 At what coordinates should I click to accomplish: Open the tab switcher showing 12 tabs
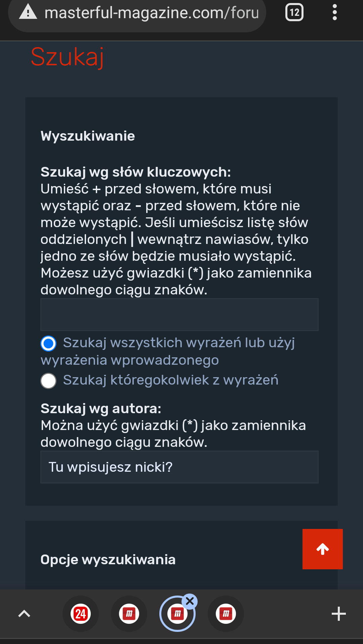pyautogui.click(x=294, y=12)
